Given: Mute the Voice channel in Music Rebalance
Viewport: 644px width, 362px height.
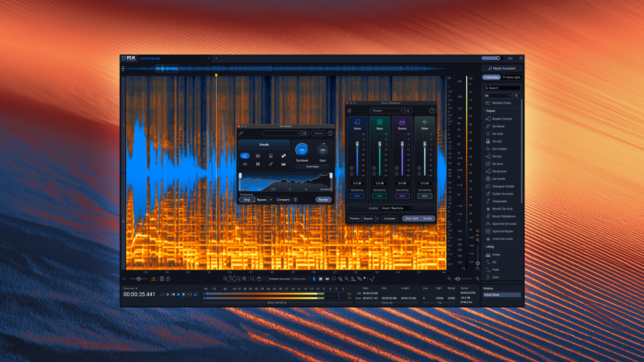Looking at the screenshot, I should tap(351, 168).
